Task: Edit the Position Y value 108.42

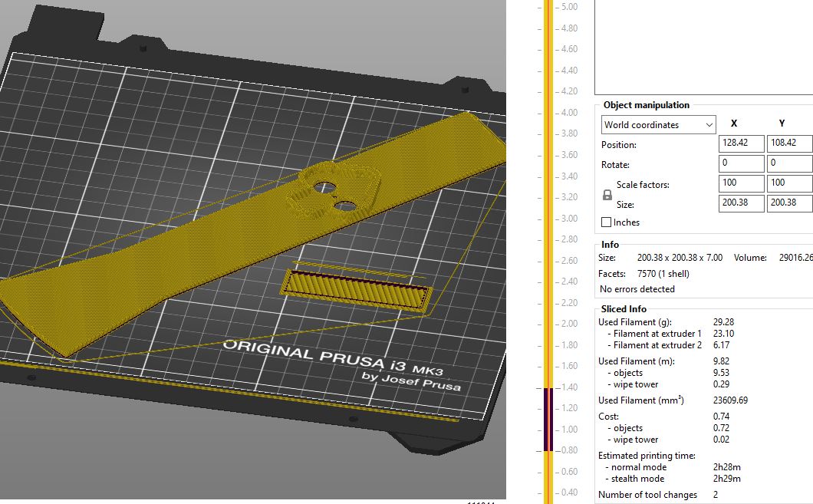Action: 789,143
